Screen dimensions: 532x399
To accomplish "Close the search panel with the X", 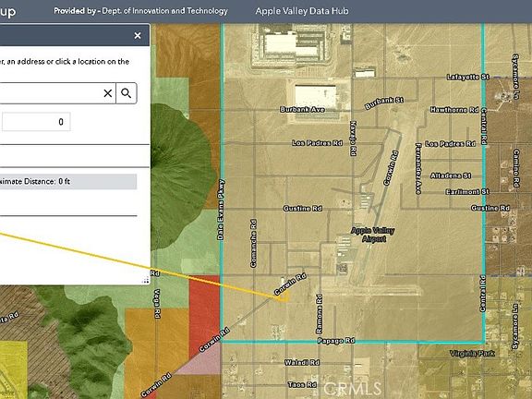I will click(138, 35).
